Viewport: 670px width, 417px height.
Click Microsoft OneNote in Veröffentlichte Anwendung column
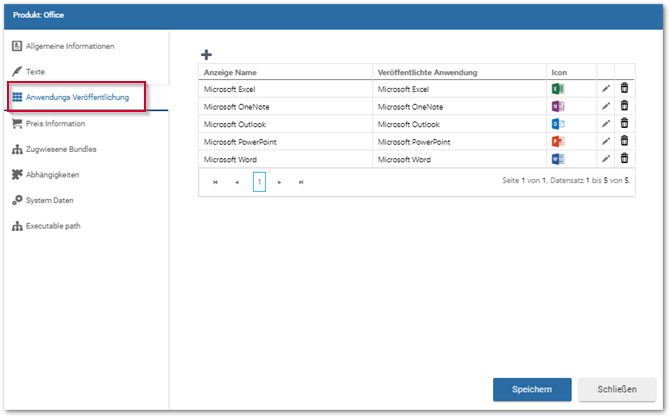pos(410,107)
